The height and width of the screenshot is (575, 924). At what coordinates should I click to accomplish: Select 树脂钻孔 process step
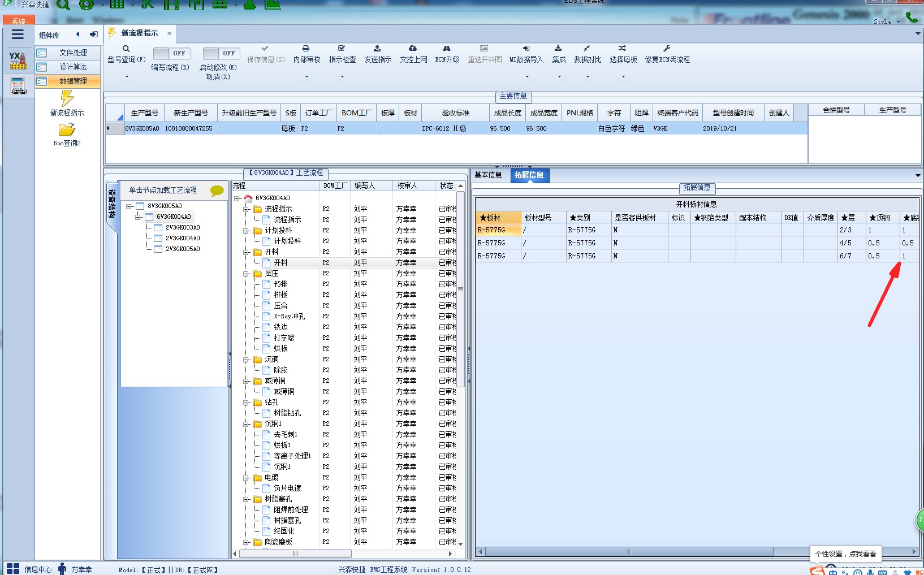tap(287, 413)
